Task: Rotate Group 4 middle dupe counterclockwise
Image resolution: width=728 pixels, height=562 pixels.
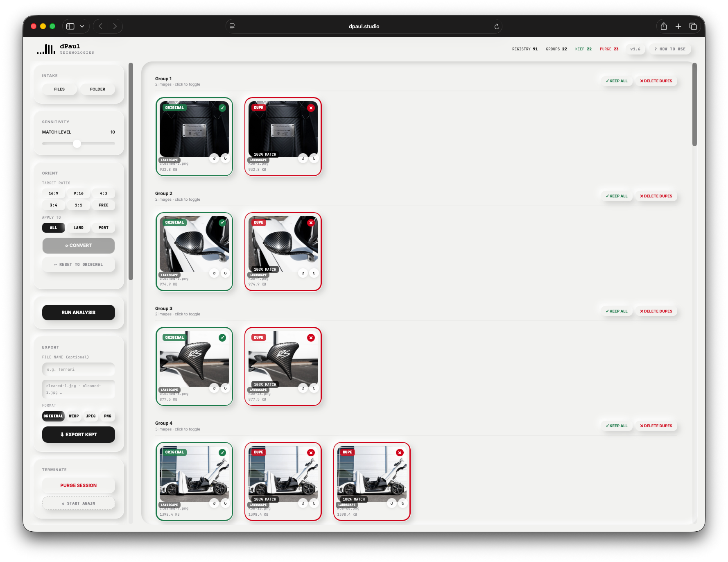Action: (303, 503)
